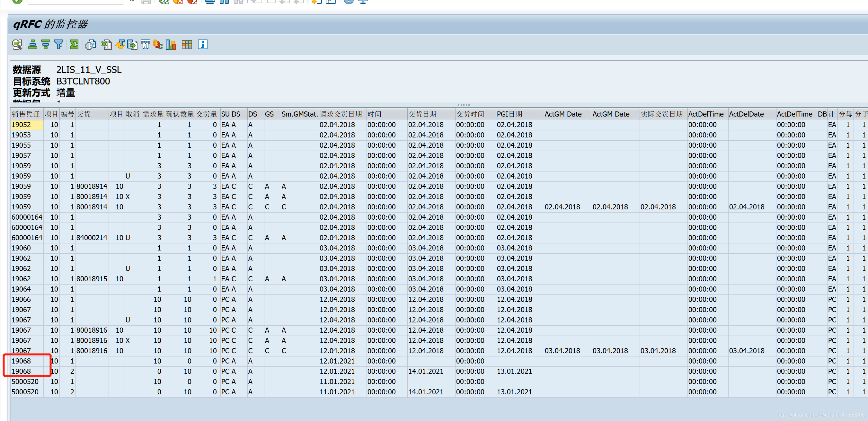This screenshot has width=868, height=421.
Task: Select the PGI日期 column header
Action: (509, 114)
